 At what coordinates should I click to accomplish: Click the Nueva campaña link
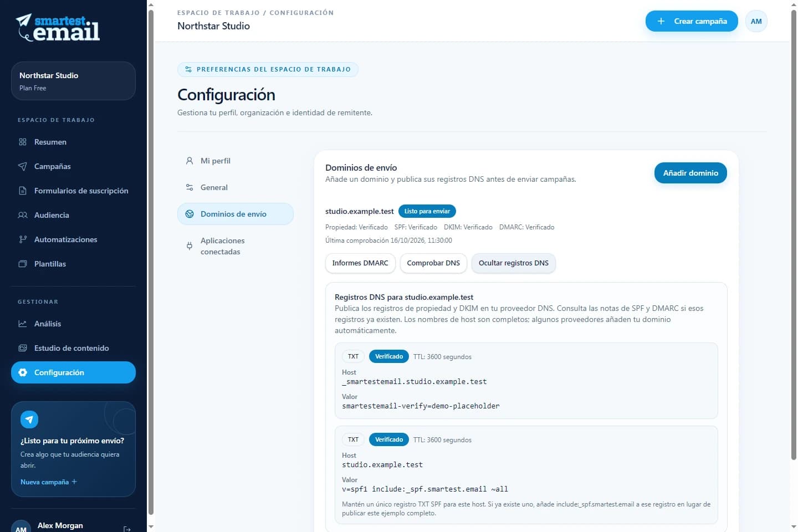pyautogui.click(x=49, y=482)
